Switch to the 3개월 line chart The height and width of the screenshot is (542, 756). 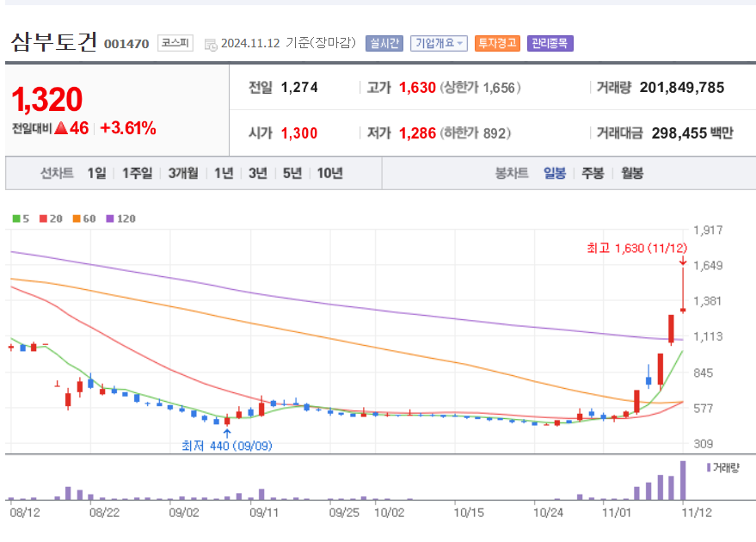pos(183,173)
